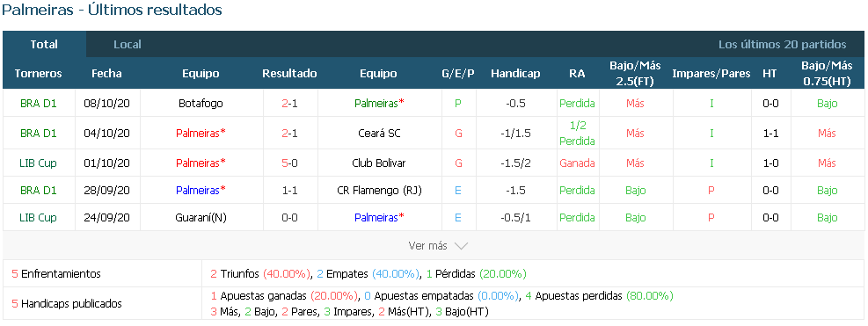Image resolution: width=868 pixels, height=326 pixels.
Task: Click Los últimos 20 partidos label
Action: pyautogui.click(x=782, y=44)
